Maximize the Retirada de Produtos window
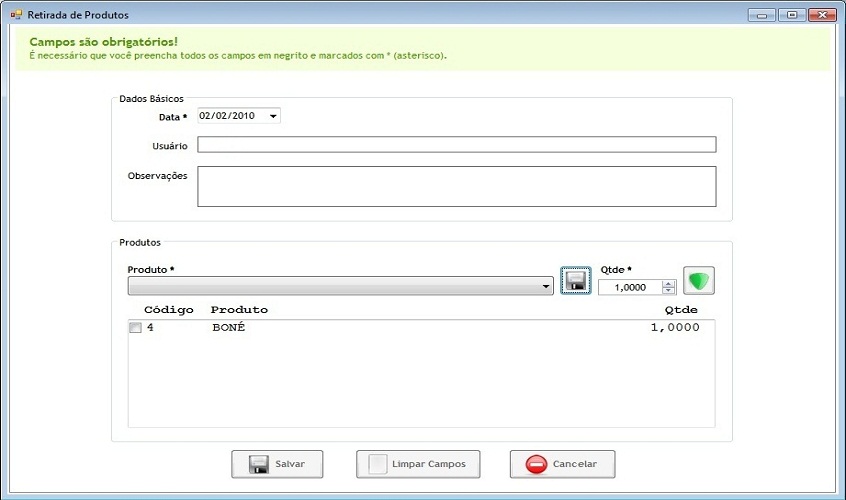Viewport: 846px width, 500px height. [792, 15]
